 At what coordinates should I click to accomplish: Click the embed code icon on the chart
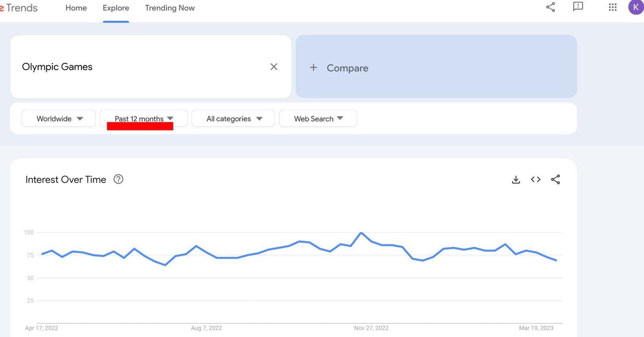[x=536, y=180]
